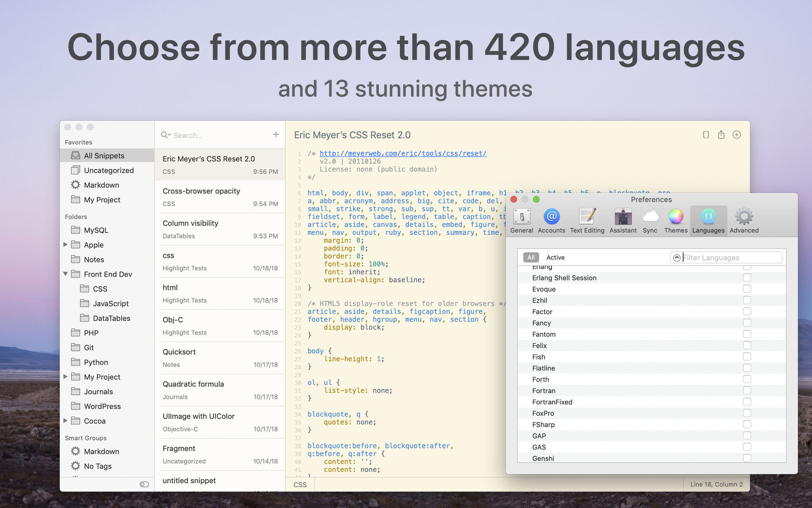The height and width of the screenshot is (508, 812).
Task: Switch to Text Editing preferences
Action: [x=587, y=219]
